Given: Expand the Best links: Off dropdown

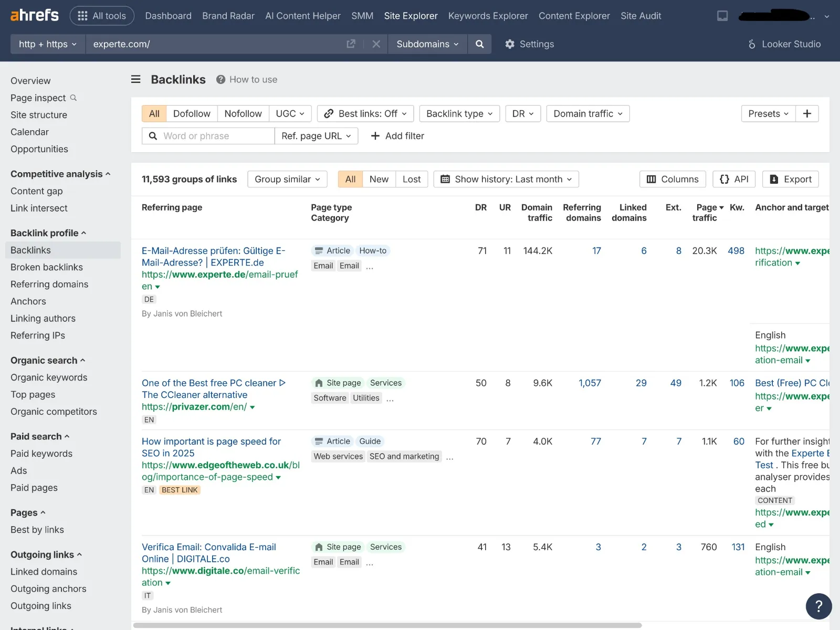Looking at the screenshot, I should (x=365, y=113).
